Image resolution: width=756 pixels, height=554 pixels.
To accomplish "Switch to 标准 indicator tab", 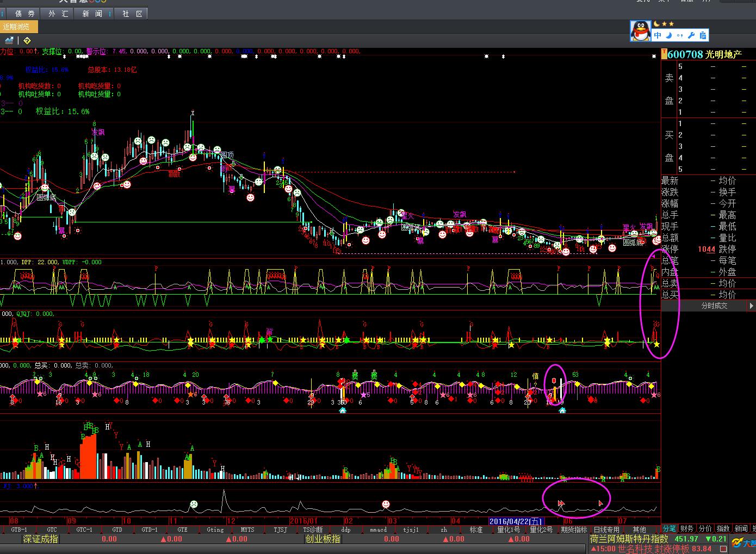I will pyautogui.click(x=476, y=529).
